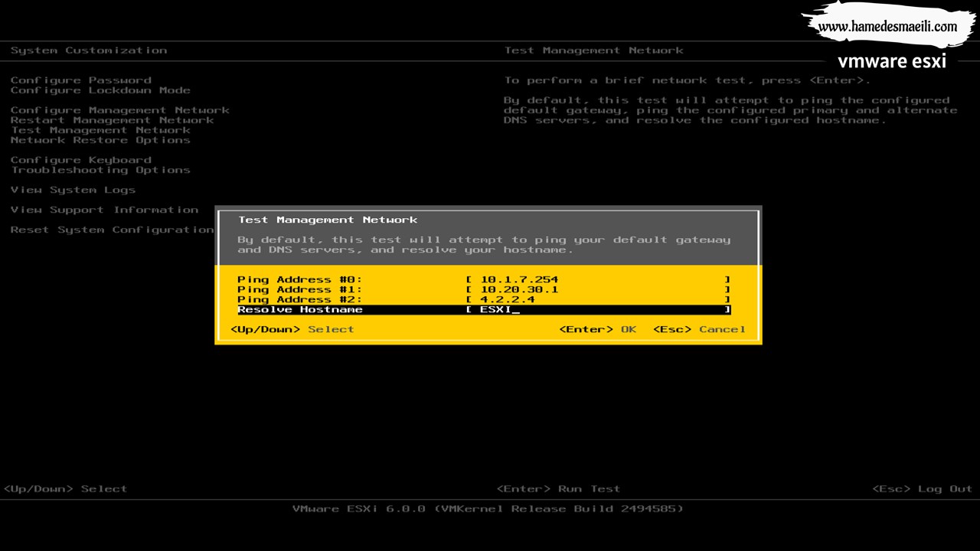Viewport: 980px width, 551px height.
Task: Click Test Management Network right panel header
Action: [x=594, y=50]
